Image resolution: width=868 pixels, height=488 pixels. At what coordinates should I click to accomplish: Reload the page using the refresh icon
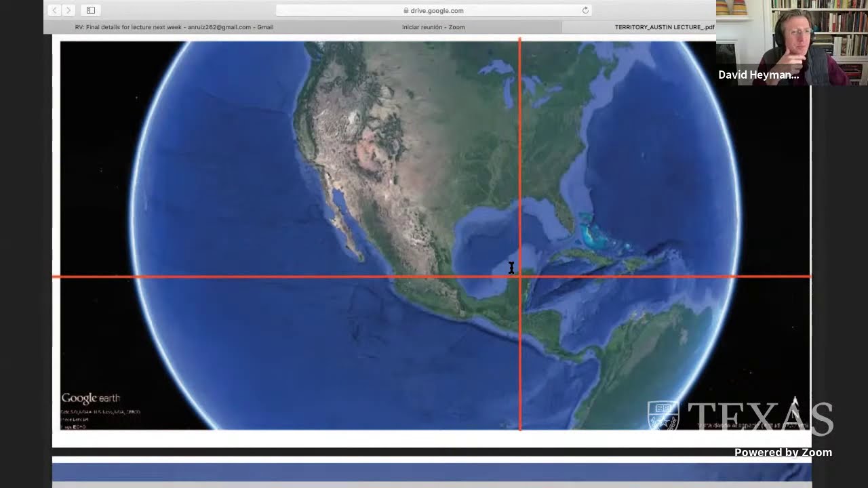tap(585, 10)
